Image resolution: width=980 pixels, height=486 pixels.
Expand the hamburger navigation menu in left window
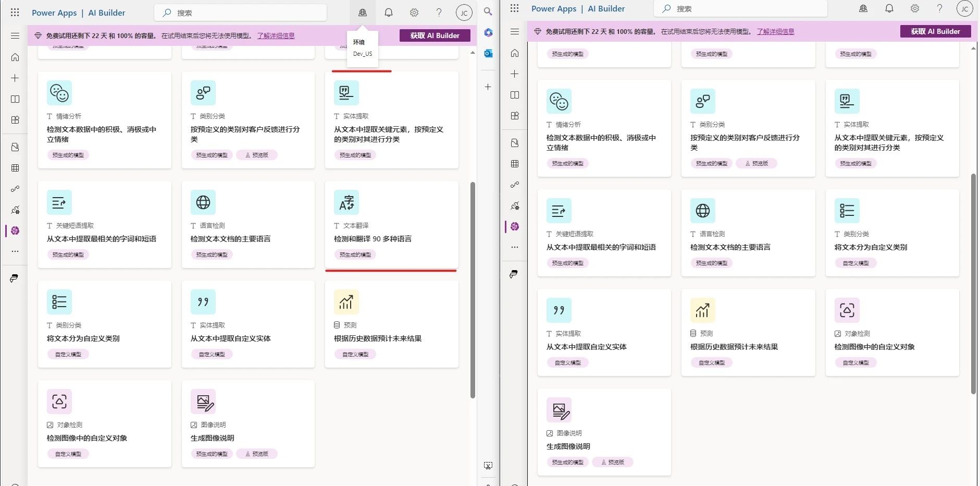pyautogui.click(x=15, y=36)
